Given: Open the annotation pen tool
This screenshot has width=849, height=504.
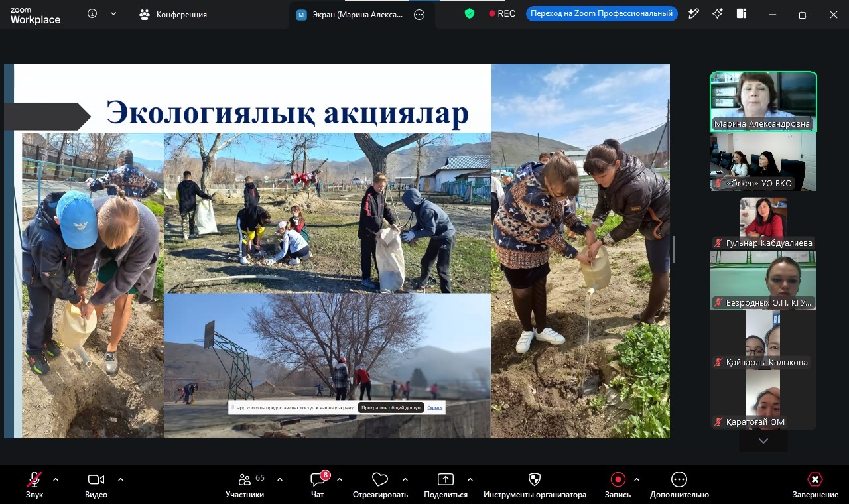Looking at the screenshot, I should (694, 14).
